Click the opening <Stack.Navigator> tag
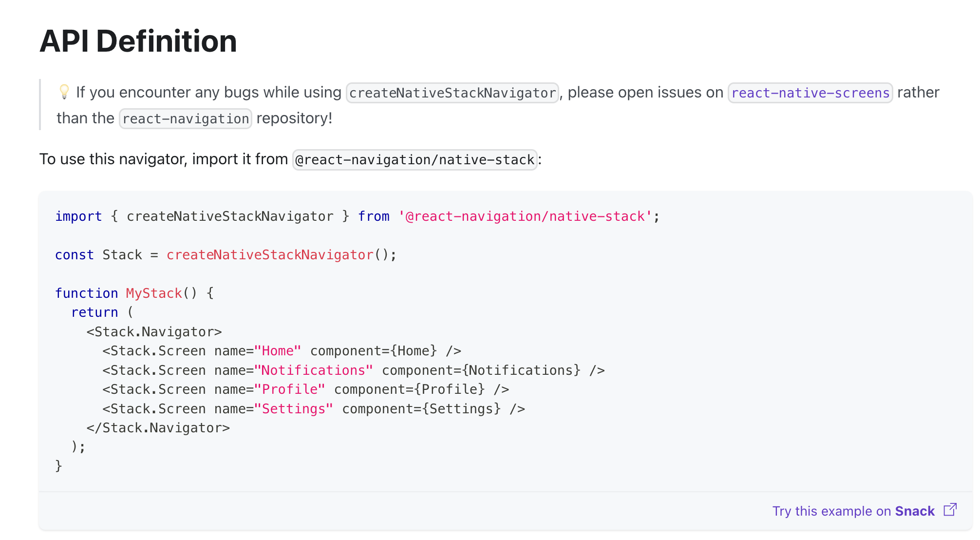This screenshot has width=980, height=540. pyautogui.click(x=154, y=332)
